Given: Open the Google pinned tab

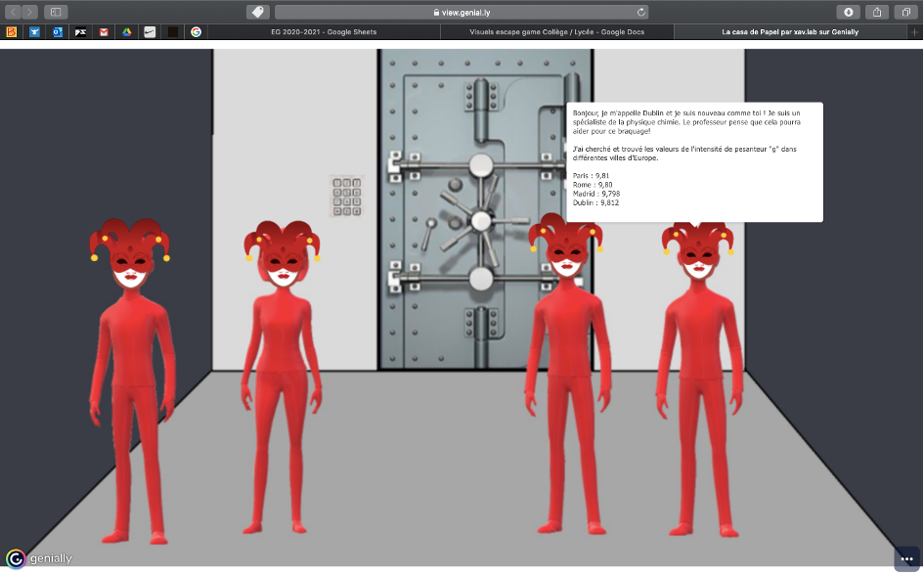Looking at the screenshot, I should click(x=197, y=32).
